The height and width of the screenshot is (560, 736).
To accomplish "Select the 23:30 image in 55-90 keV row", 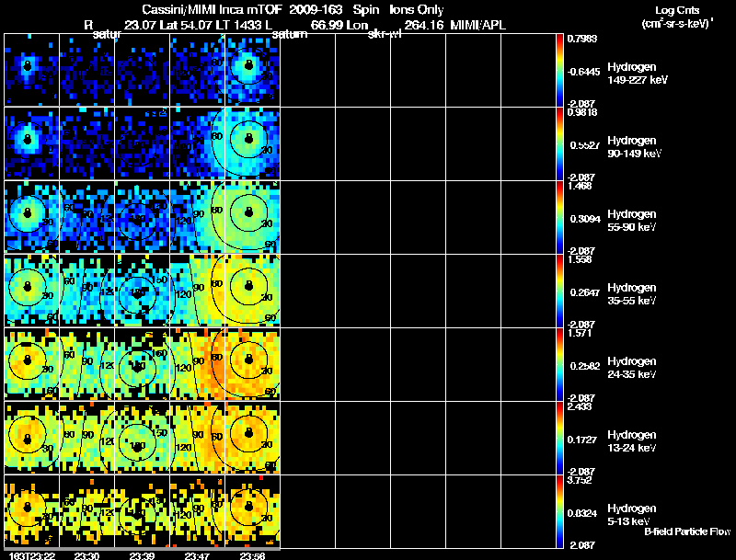I will [x=86, y=217].
